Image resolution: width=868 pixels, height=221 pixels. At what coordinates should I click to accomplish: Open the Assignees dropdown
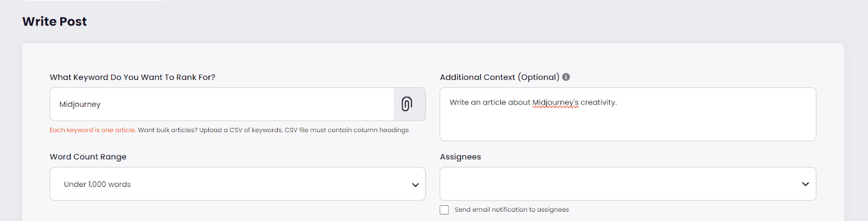[x=628, y=184]
